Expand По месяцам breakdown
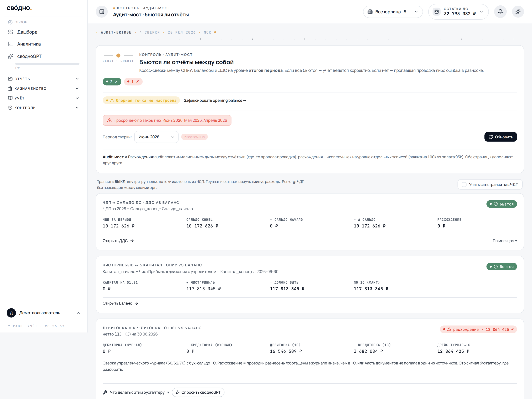Viewport: 532px width, 399px height. pos(505,241)
